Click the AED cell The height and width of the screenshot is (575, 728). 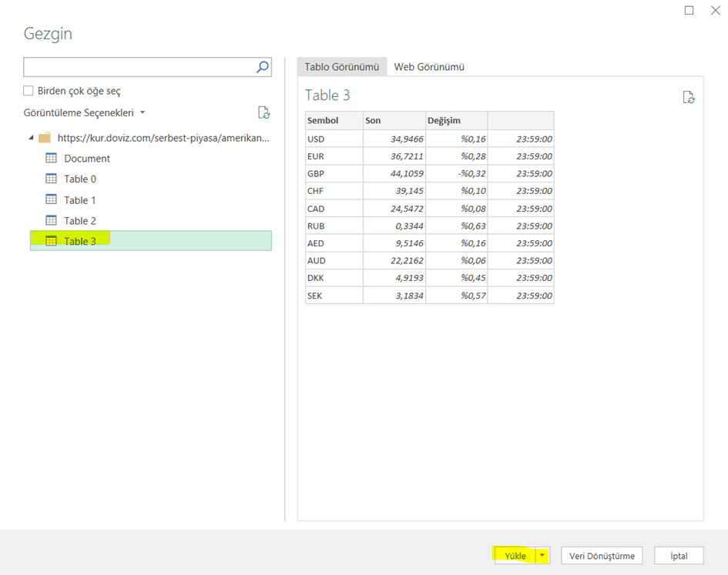[334, 243]
